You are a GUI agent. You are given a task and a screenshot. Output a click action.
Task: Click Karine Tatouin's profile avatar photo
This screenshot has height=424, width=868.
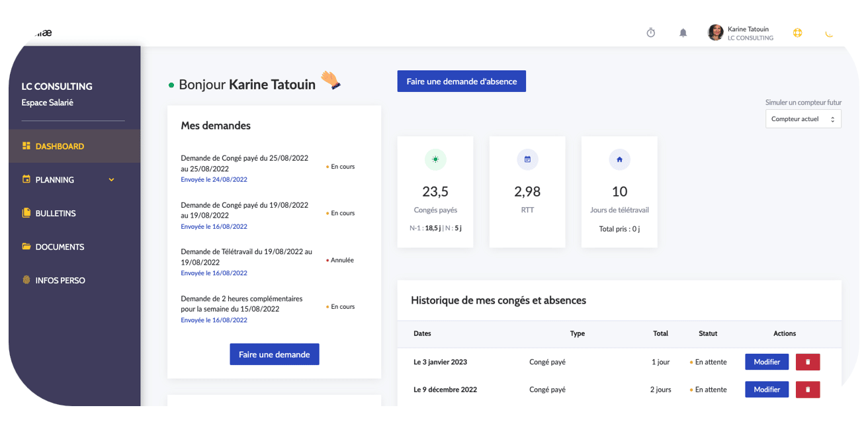[x=715, y=32]
